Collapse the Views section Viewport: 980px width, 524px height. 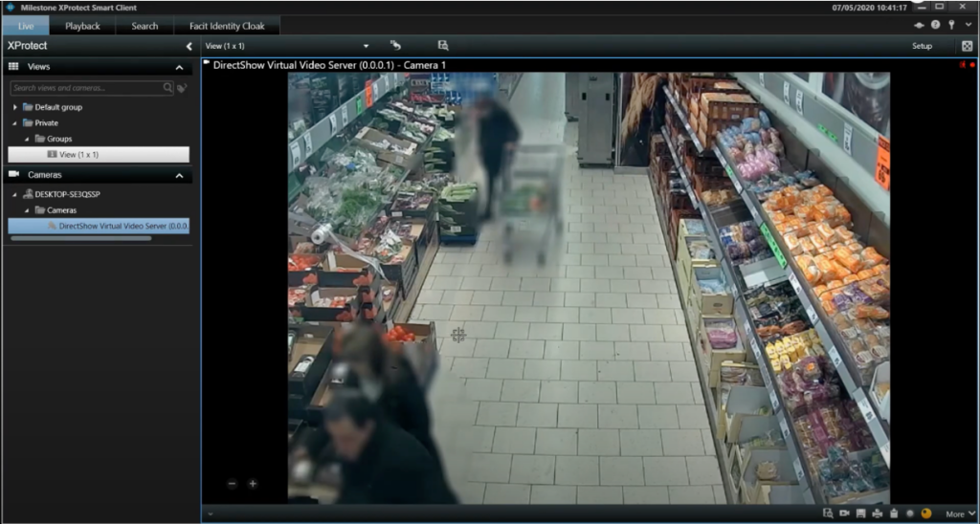(x=179, y=68)
